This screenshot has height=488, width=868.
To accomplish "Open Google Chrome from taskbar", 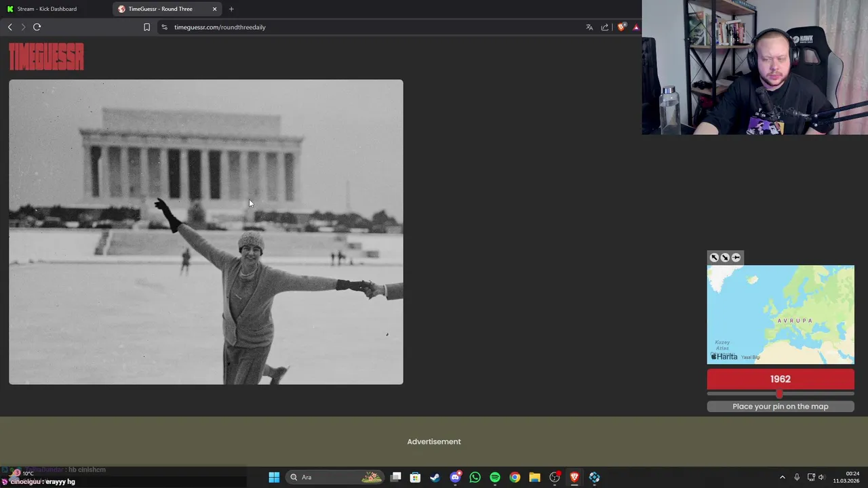I will [515, 477].
